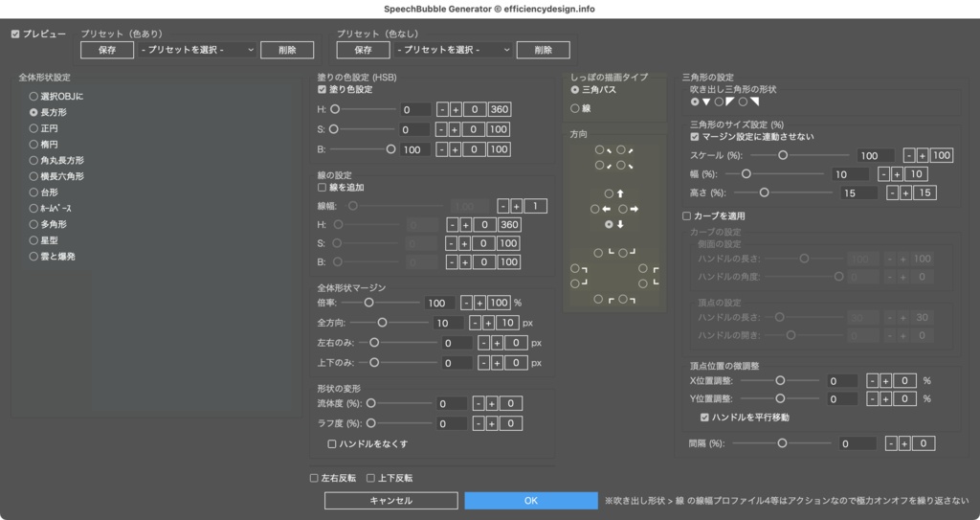The image size is (980, 520).
Task: Click the triangle スケール slider handle
Action: [x=783, y=154]
